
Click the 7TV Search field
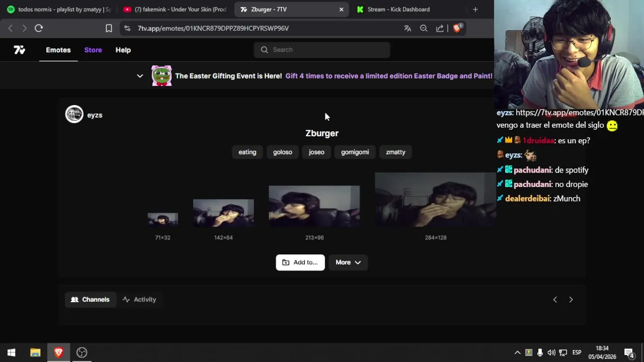click(x=322, y=50)
